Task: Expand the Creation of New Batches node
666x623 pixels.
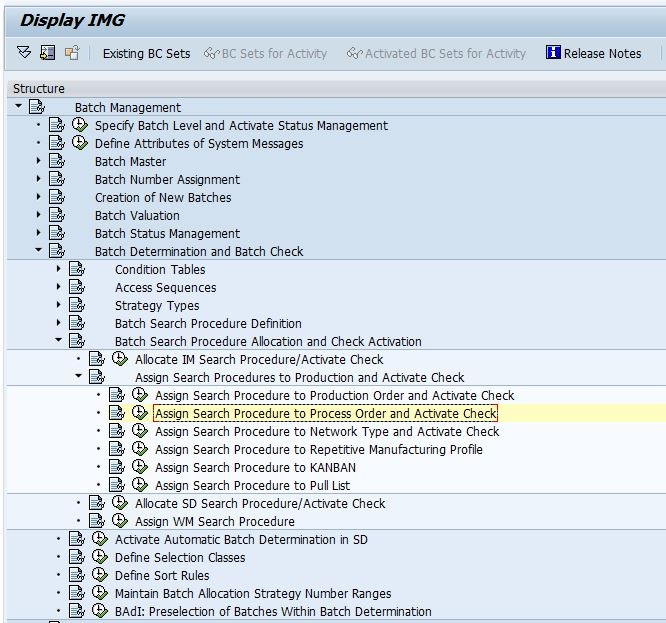Action: [x=39, y=197]
